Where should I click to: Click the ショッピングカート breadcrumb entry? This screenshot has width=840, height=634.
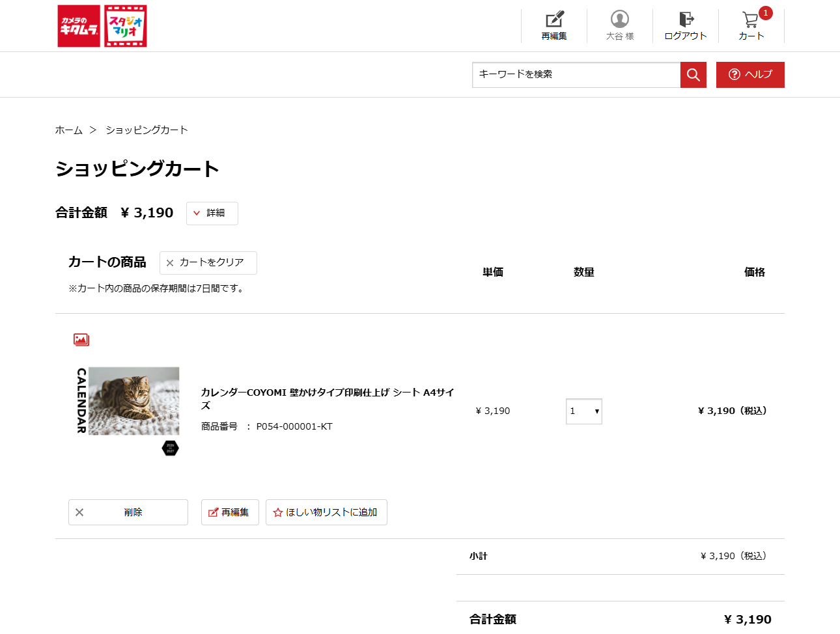click(x=146, y=130)
